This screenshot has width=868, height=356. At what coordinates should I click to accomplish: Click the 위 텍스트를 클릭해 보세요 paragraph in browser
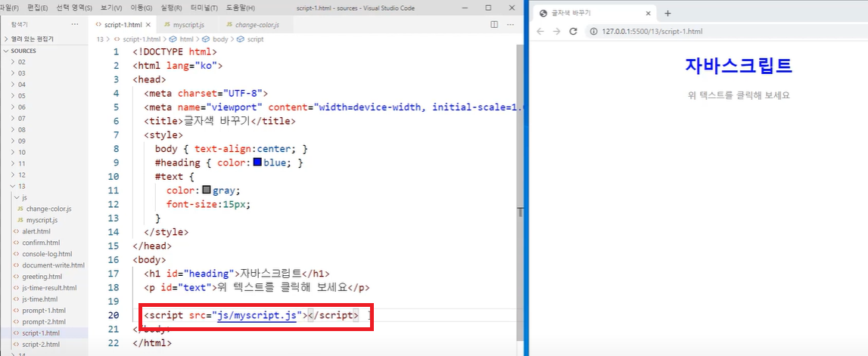pyautogui.click(x=739, y=95)
